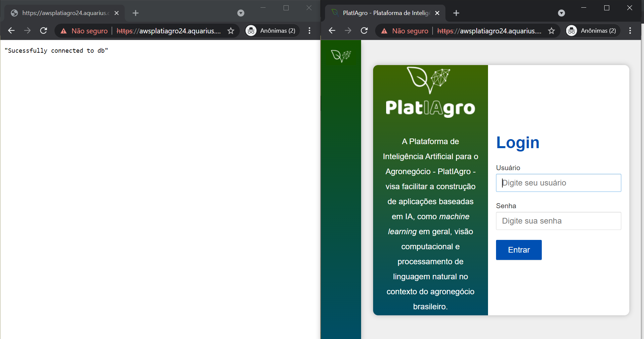This screenshot has width=644, height=339.
Task: Bookmark star in left browser window
Action: [x=231, y=31]
